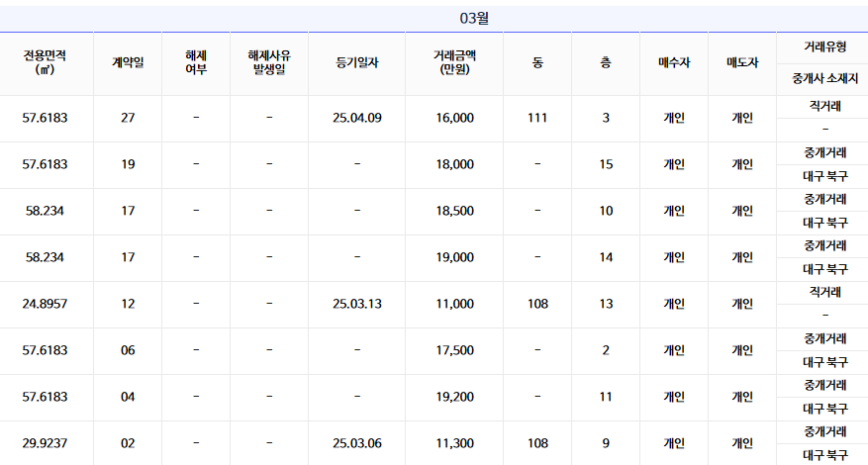Click the 매도자 column header
This screenshot has height=465, width=868.
742,62
